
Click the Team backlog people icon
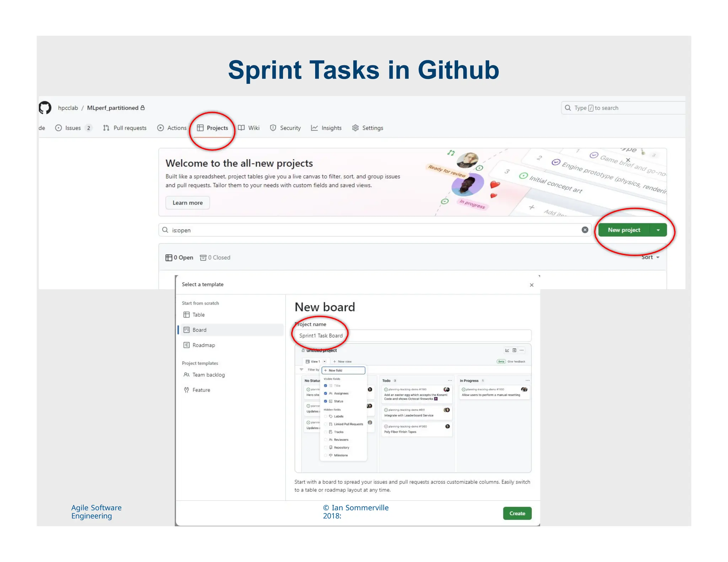pyautogui.click(x=186, y=375)
